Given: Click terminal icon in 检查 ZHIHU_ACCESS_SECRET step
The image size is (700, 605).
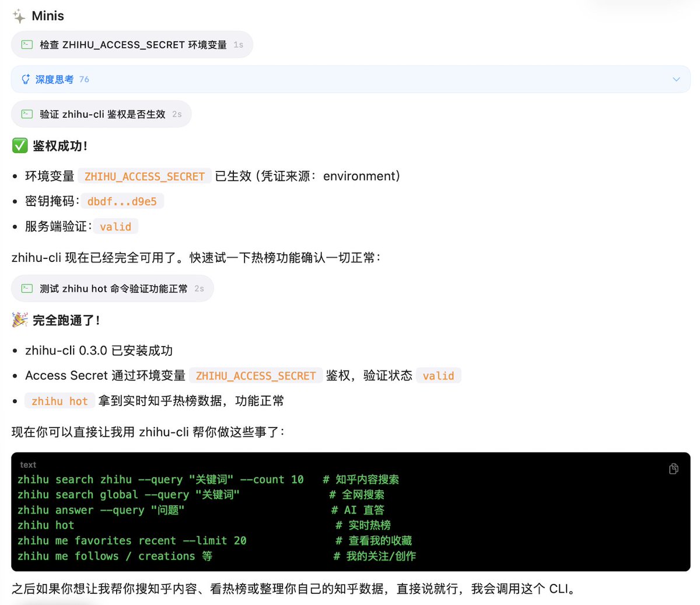Looking at the screenshot, I should 27,44.
